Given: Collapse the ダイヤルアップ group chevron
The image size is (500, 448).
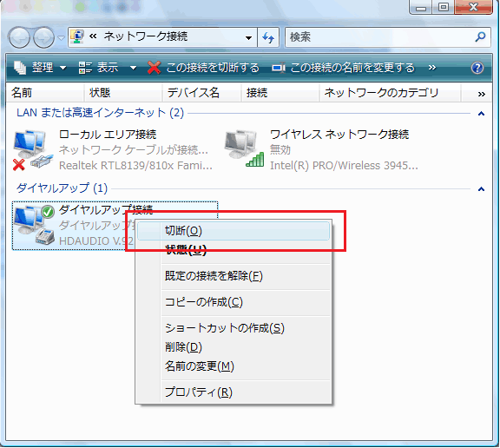Looking at the screenshot, I should click(x=481, y=189).
